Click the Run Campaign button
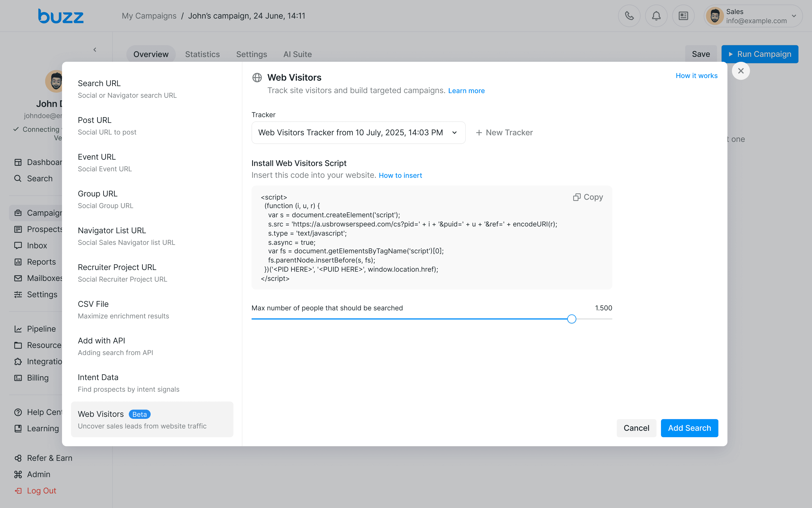 (760, 54)
